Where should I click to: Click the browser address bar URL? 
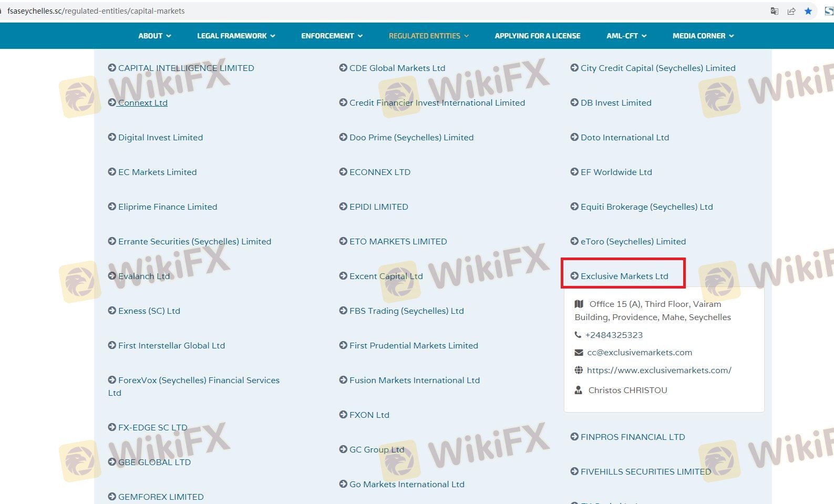(x=96, y=11)
